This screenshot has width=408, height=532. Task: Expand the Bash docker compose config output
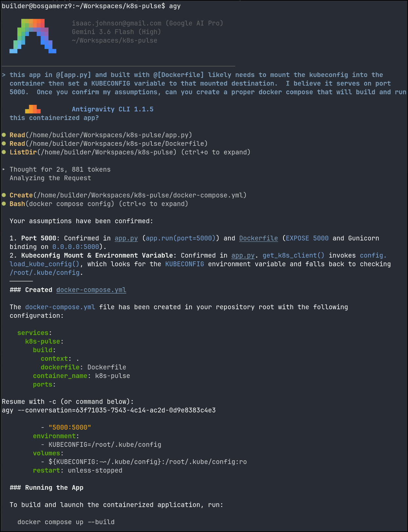(x=153, y=204)
